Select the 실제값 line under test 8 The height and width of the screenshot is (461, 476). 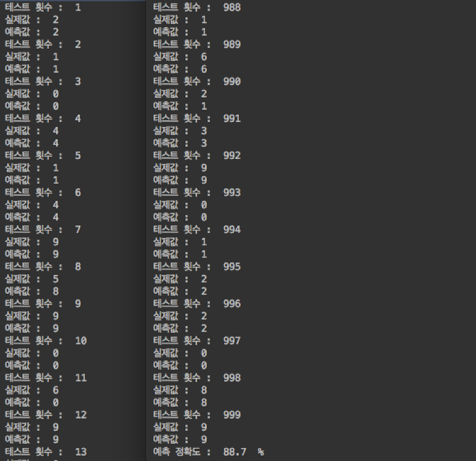click(x=32, y=279)
